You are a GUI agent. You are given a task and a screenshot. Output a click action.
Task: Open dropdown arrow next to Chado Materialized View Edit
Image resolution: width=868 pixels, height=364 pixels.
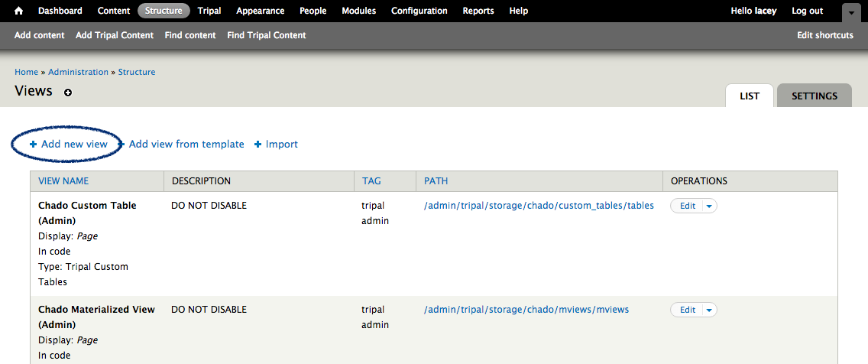pyautogui.click(x=708, y=310)
